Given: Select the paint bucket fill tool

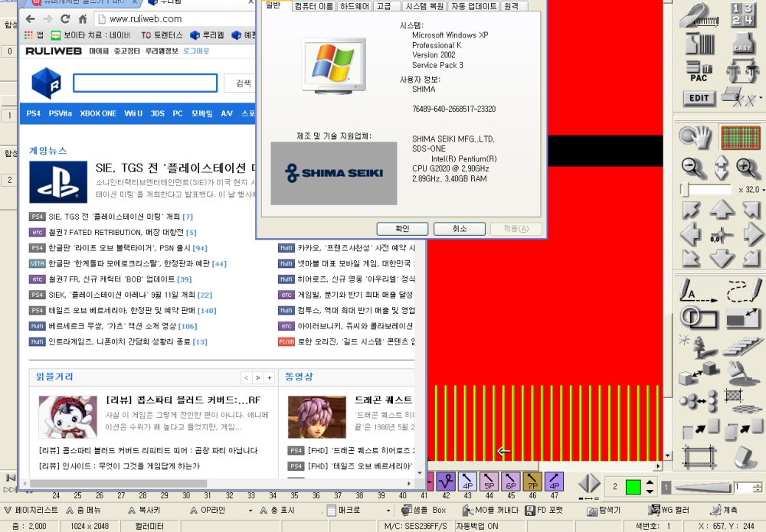Looking at the screenshot, I should coord(743,374).
